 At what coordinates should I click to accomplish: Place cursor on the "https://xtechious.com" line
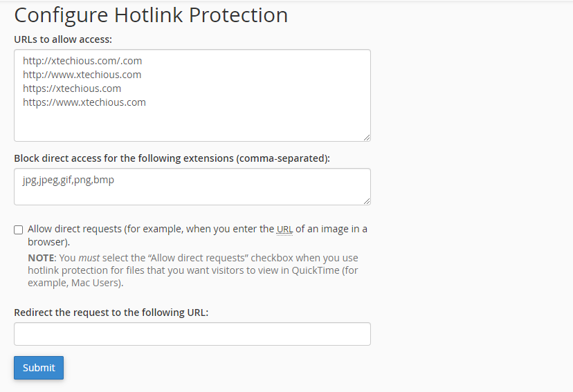coord(72,88)
